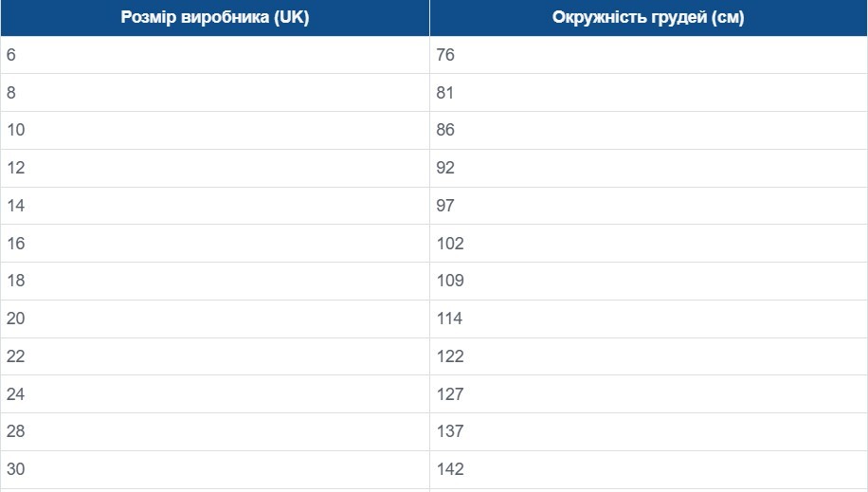Click the chest value 86 cell
The image size is (868, 492).
click(445, 130)
